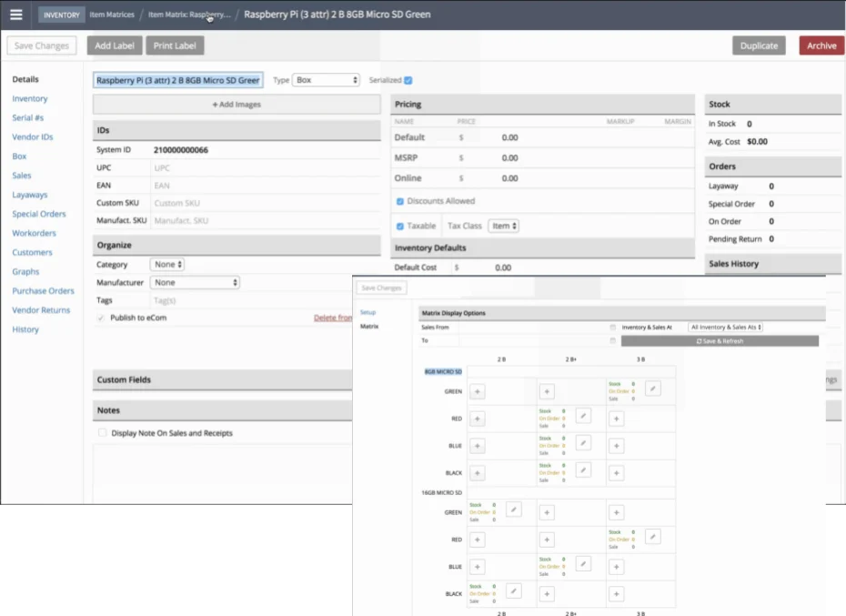Open Sales From calendar picker icon
846x616 pixels.
612,328
